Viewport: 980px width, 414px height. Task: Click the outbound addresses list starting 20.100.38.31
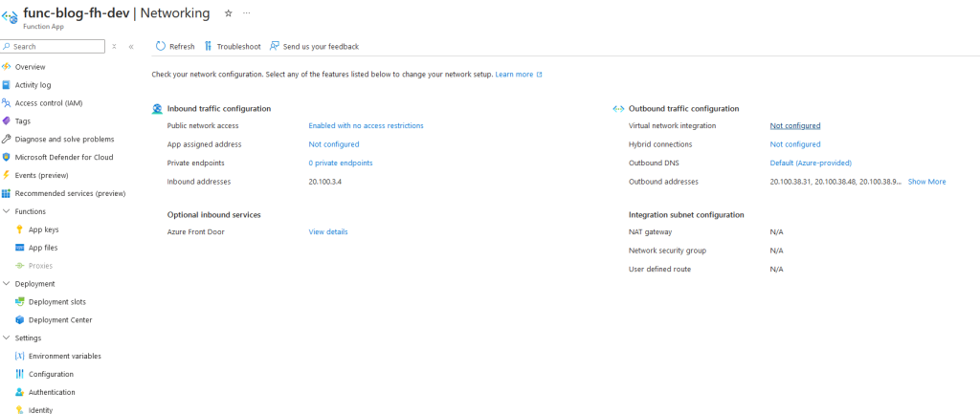click(835, 182)
